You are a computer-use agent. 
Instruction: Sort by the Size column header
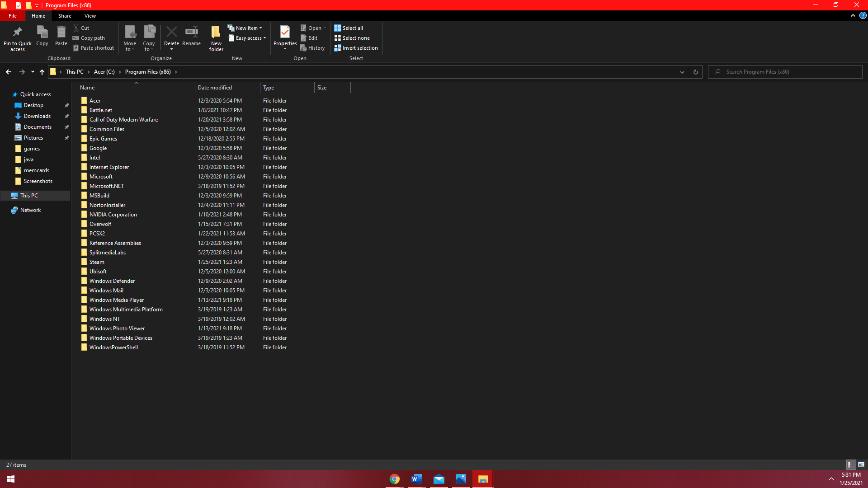click(332, 88)
